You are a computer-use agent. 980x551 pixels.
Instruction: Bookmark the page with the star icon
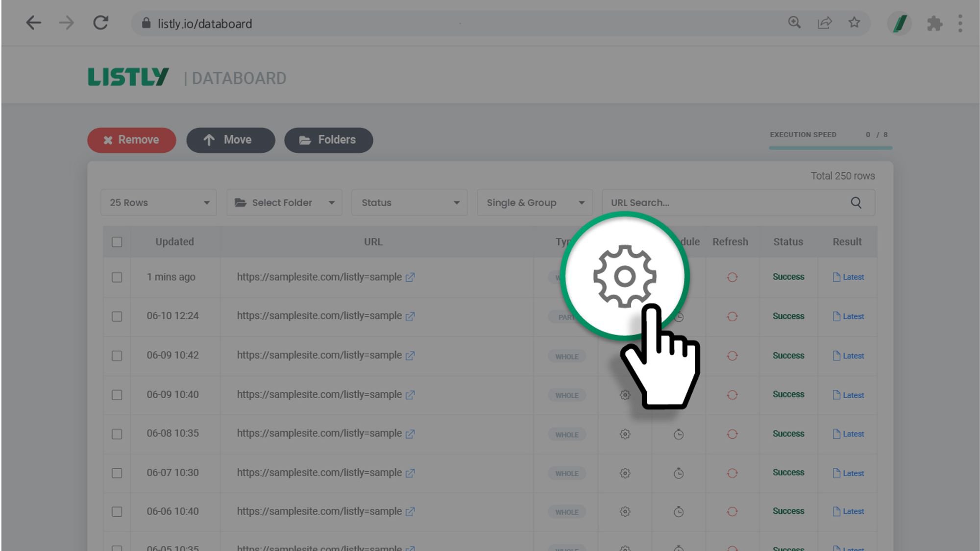coord(854,23)
